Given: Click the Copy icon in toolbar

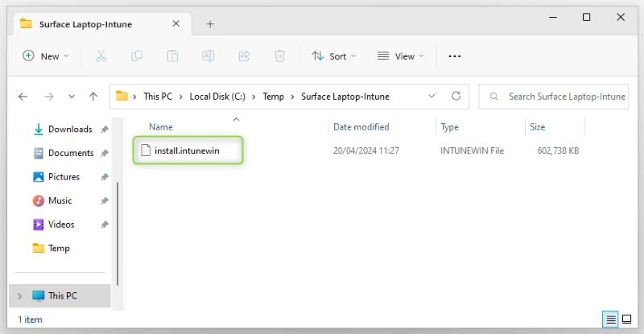Looking at the screenshot, I should pyautogui.click(x=136, y=56).
